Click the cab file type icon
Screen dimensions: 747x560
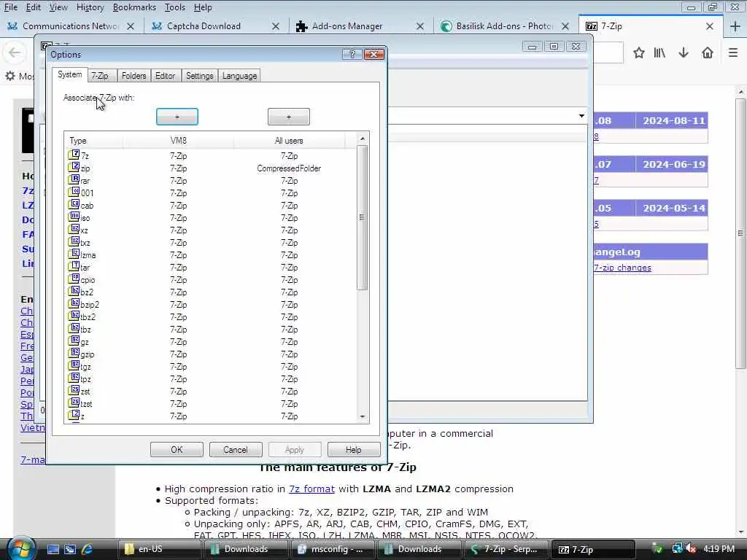tap(74, 204)
